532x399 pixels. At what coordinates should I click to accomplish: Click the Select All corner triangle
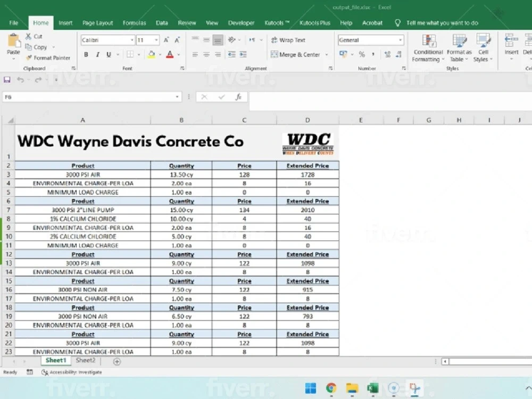click(10, 120)
